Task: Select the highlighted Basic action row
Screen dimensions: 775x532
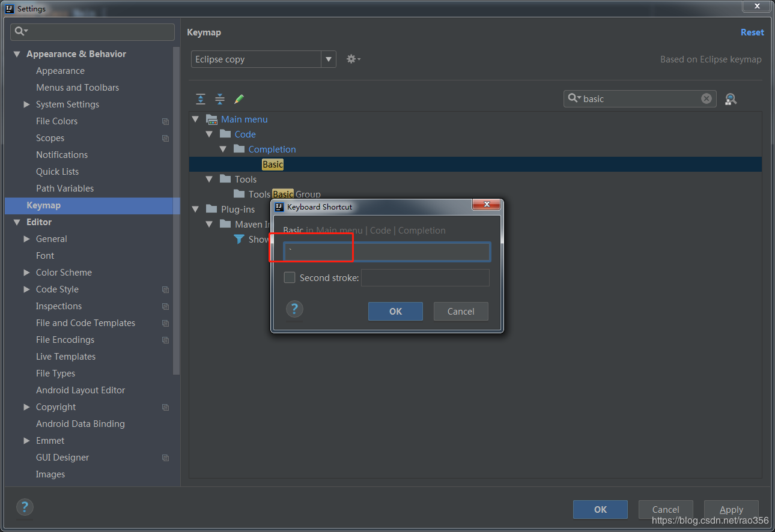Action: click(x=475, y=165)
